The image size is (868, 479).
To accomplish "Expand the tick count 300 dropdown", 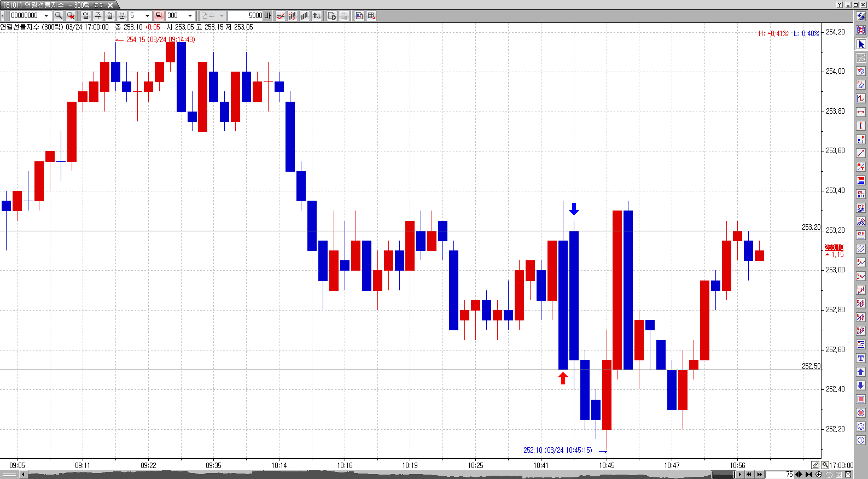I will point(190,16).
